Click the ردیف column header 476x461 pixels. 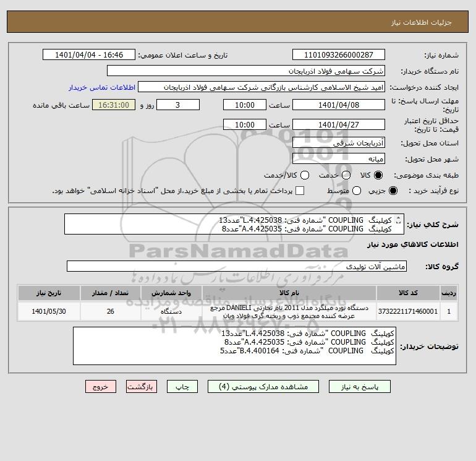(x=449, y=293)
